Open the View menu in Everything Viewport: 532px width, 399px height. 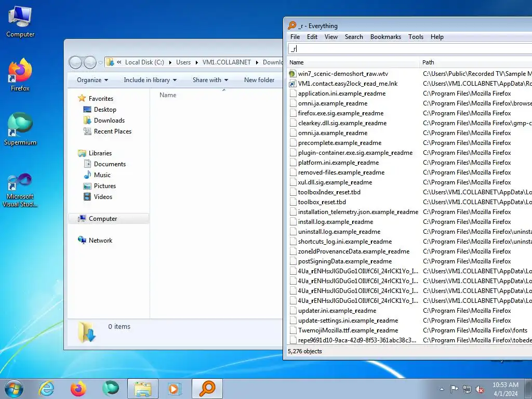[x=331, y=37]
